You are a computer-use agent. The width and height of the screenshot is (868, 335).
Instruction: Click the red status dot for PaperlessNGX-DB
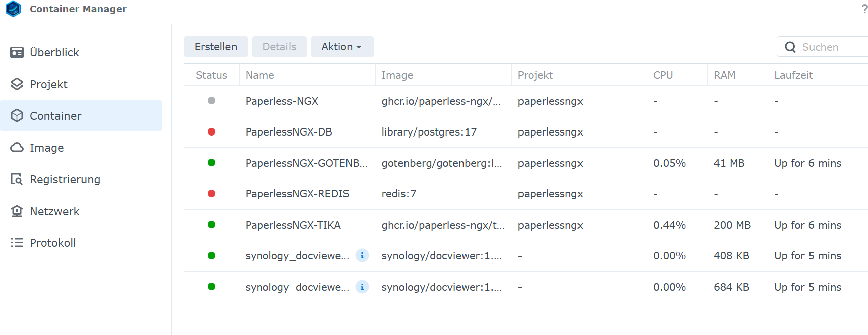[x=212, y=132]
